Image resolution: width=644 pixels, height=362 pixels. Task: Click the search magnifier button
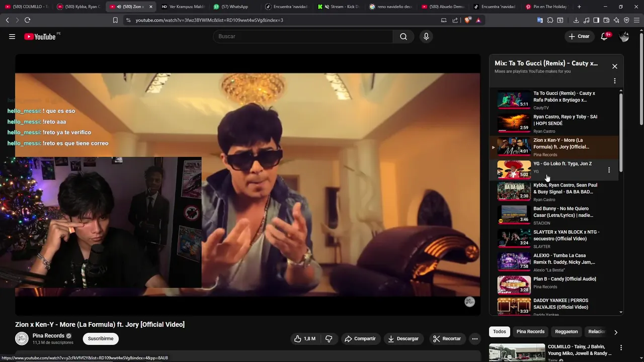point(404,36)
